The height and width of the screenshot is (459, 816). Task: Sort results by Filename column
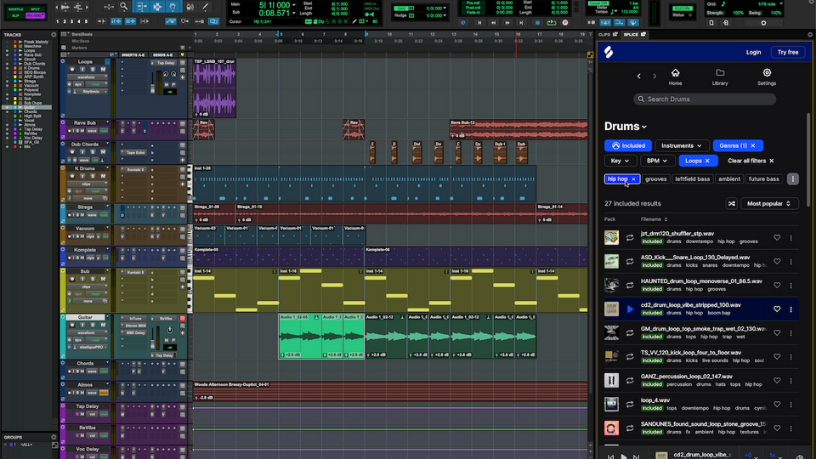click(x=654, y=219)
